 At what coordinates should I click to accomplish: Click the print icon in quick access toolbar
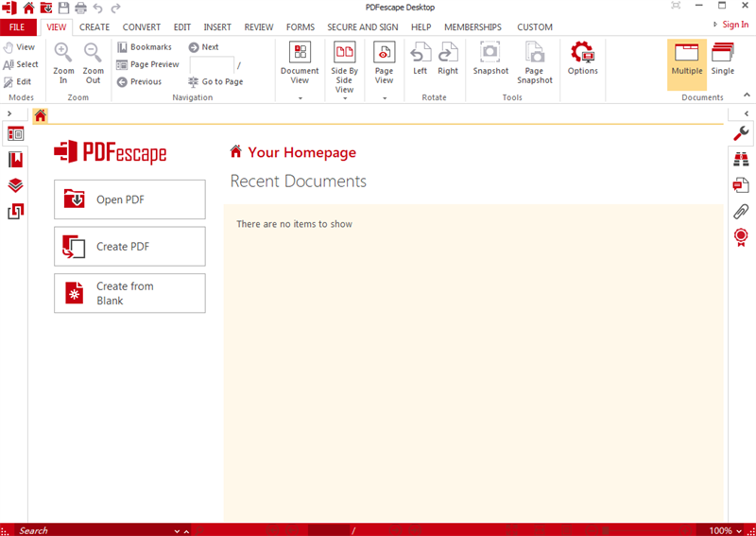click(80, 8)
